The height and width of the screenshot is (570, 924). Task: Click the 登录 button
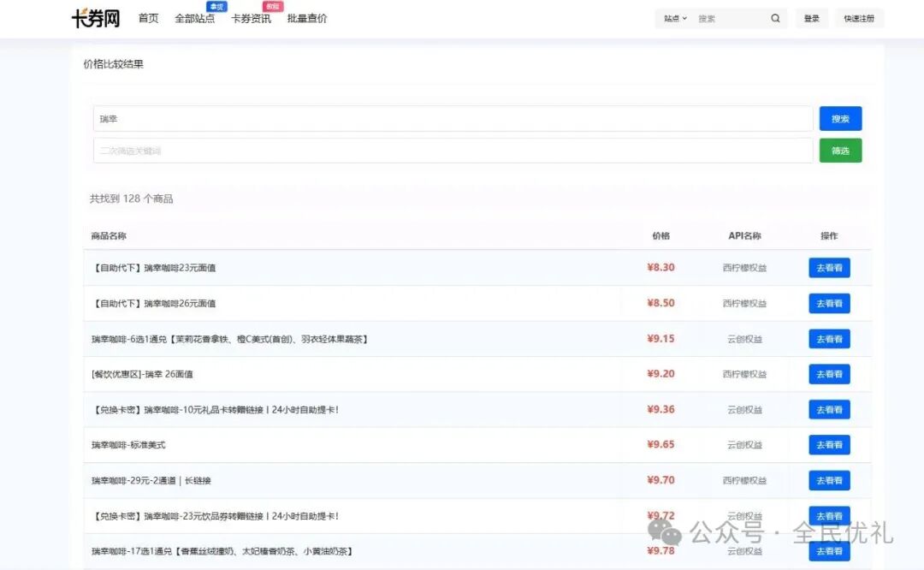click(x=811, y=18)
